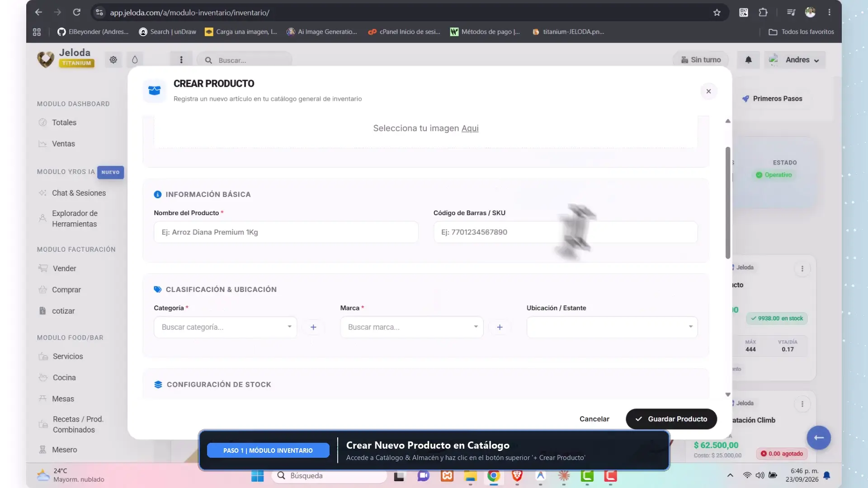Go to Totales in the sidebar
Viewport: 868px width, 488px height.
64,122
